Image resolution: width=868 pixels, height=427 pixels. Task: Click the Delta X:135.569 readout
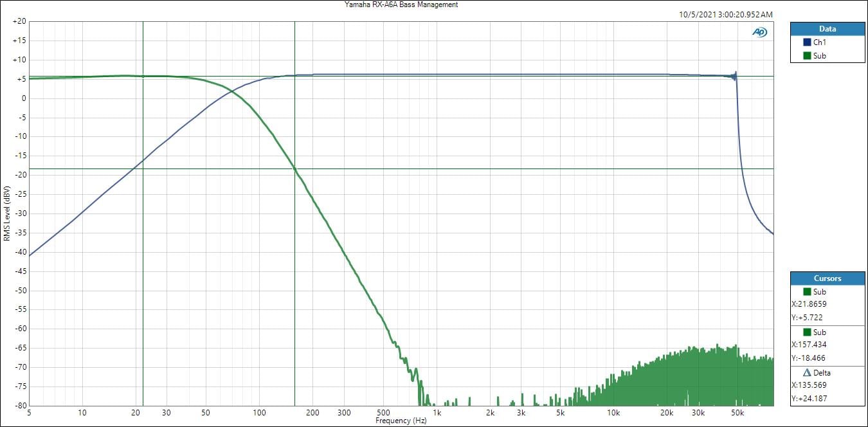pyautogui.click(x=809, y=385)
